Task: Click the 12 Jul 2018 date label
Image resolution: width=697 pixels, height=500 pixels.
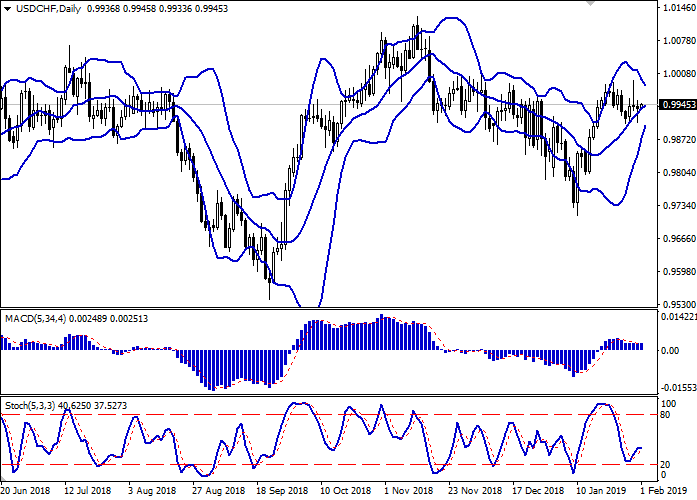Action: (88, 491)
